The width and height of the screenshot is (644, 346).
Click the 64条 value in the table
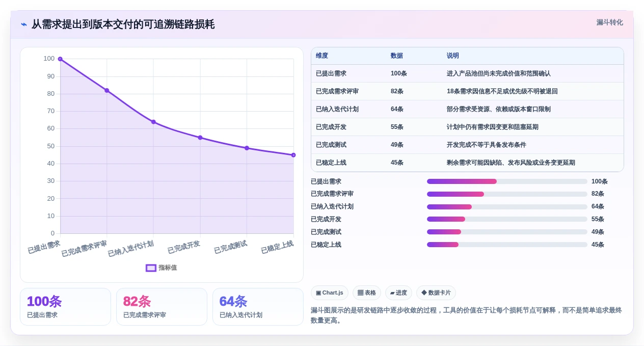(397, 109)
